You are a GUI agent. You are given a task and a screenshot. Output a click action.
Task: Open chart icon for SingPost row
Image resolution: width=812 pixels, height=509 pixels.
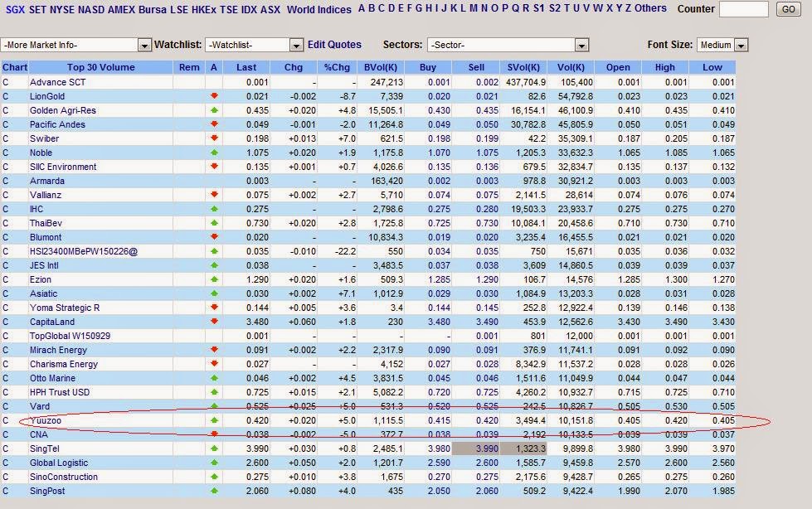click(x=6, y=492)
